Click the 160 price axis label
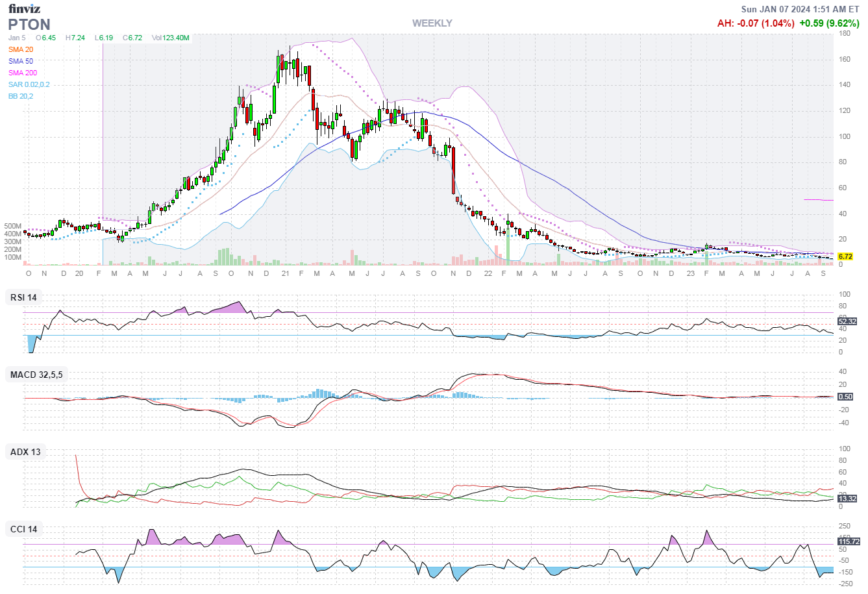Image resolution: width=868 pixels, height=594 pixels. 845,59
